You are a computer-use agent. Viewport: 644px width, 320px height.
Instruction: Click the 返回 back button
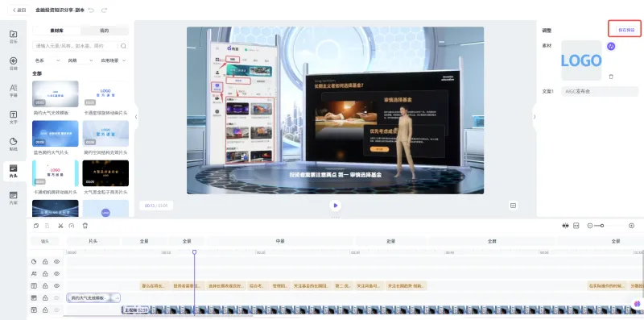point(19,10)
